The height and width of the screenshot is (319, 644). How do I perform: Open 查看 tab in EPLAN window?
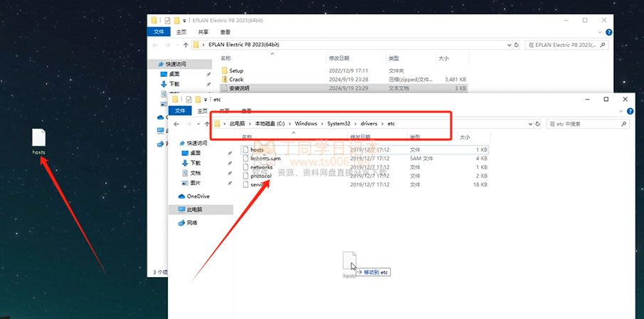pyautogui.click(x=225, y=32)
